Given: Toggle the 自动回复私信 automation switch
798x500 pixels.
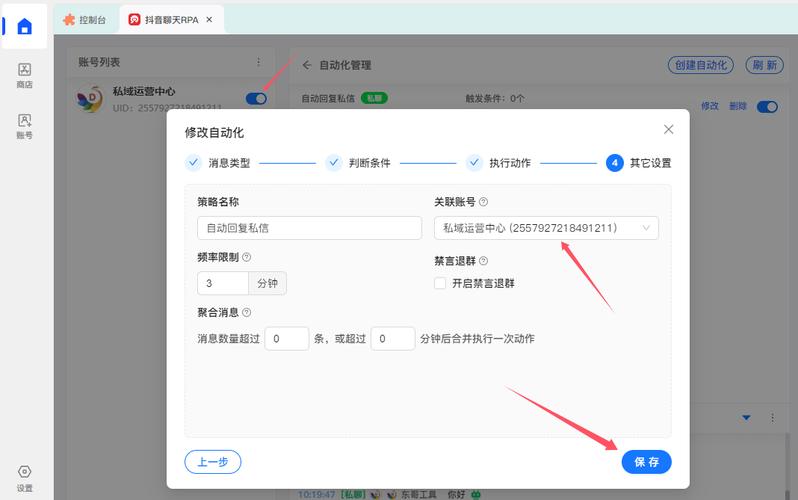Looking at the screenshot, I should pyautogui.click(x=767, y=107).
